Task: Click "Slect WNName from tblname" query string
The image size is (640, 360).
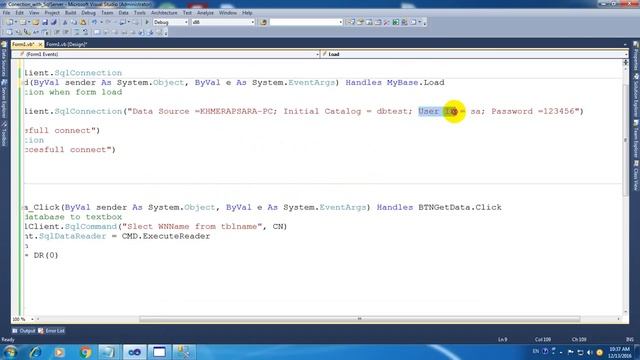Action: tap(192, 227)
